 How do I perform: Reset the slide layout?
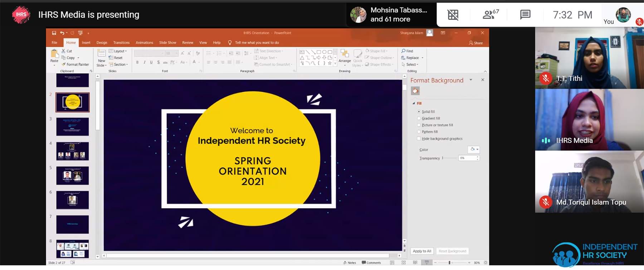click(x=116, y=58)
